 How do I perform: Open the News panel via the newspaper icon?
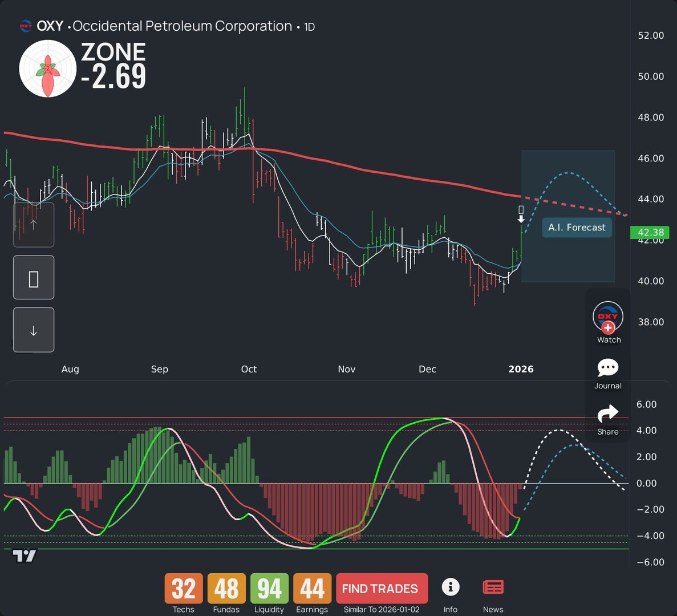coord(493,586)
